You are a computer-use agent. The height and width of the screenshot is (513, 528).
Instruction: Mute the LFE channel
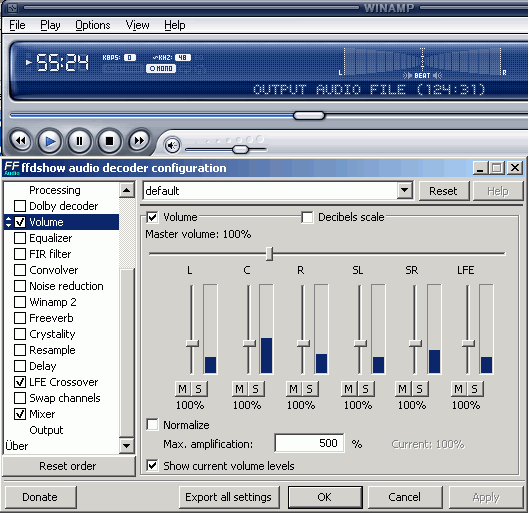458,389
